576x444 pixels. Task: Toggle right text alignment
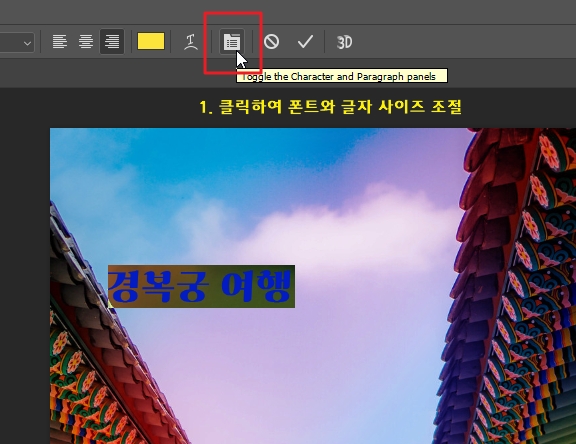112,41
